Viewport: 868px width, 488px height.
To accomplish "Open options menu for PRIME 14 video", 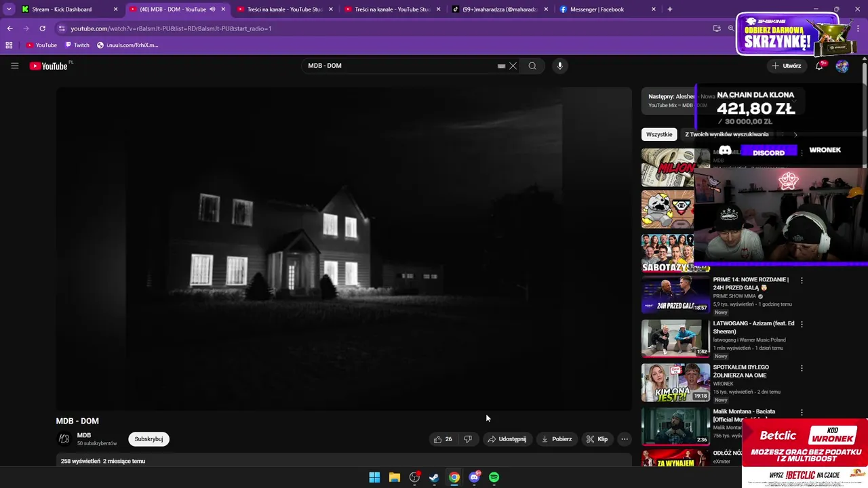I will coord(802,280).
